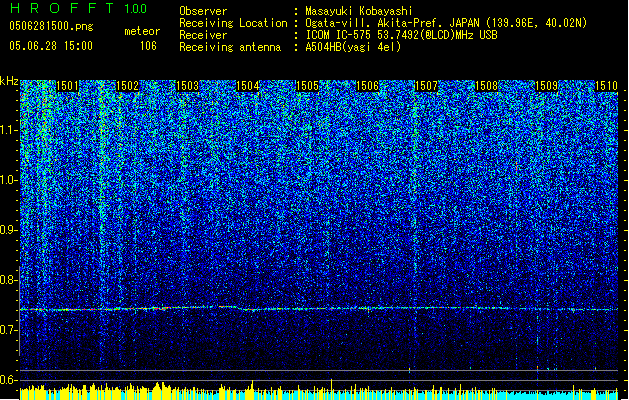
Task: Click the 0.6 frequency axis label
Action: pyautogui.click(x=9, y=380)
